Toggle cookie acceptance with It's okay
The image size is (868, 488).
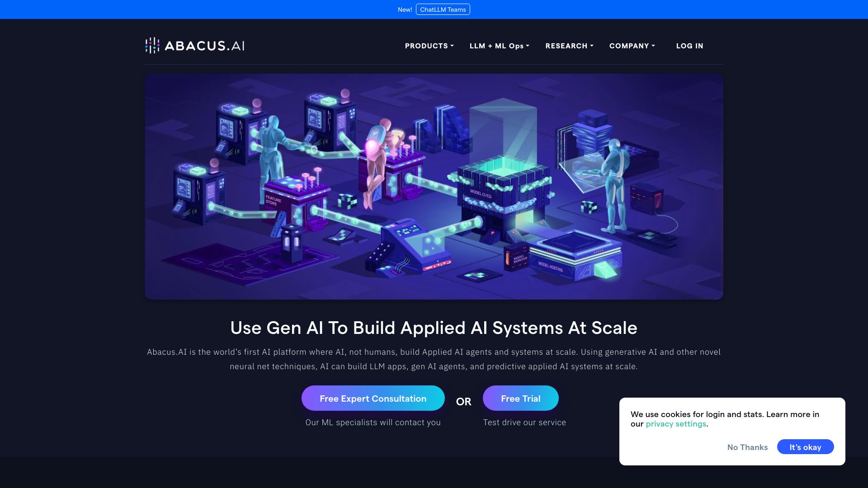click(806, 447)
